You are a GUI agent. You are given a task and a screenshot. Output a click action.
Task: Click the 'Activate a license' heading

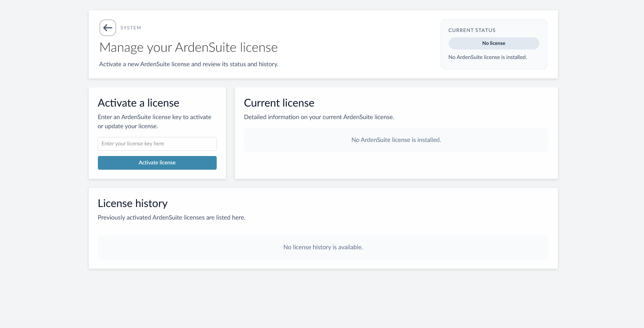click(x=139, y=103)
